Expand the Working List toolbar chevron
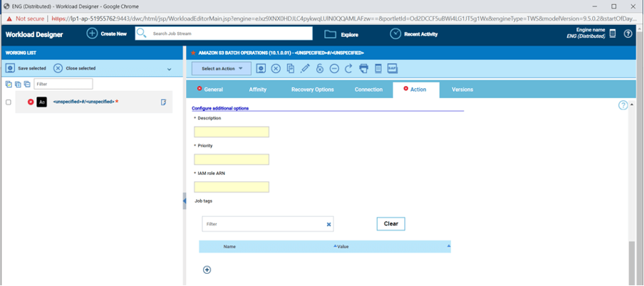 pyautogui.click(x=170, y=69)
